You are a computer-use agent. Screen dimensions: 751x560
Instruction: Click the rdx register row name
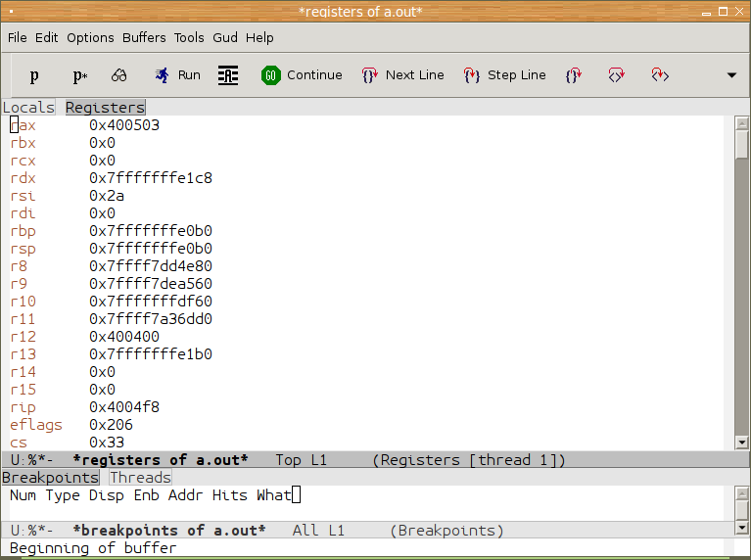tap(23, 178)
